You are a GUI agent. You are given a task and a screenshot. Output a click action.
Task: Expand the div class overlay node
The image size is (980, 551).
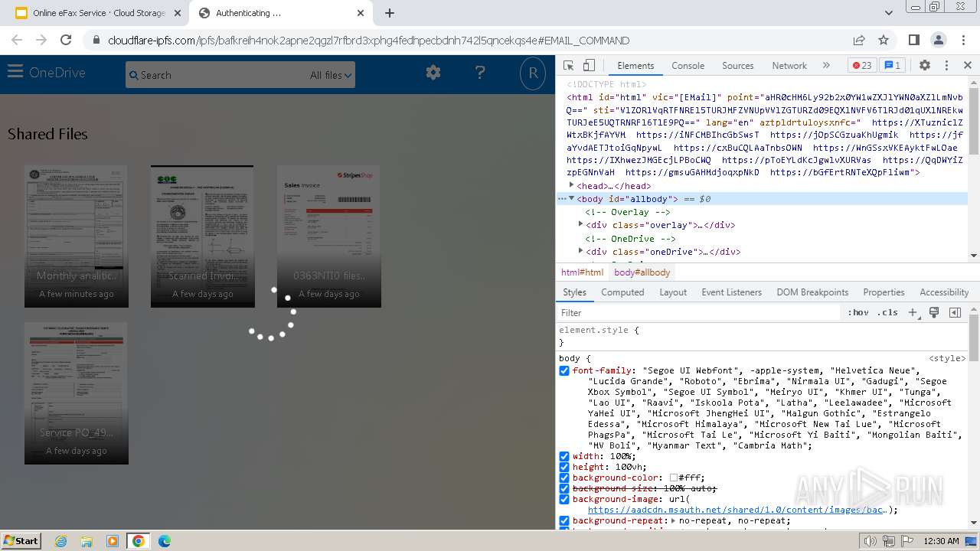pos(580,225)
